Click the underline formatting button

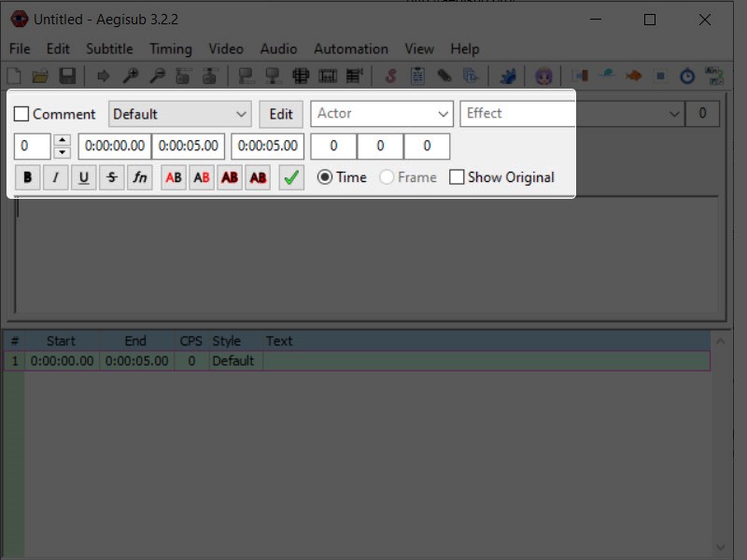click(x=83, y=177)
